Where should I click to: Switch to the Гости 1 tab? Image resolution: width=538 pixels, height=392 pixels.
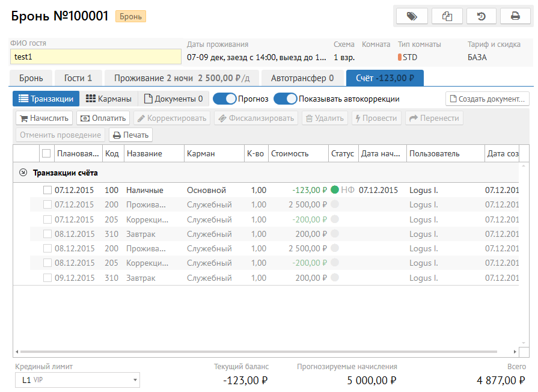click(78, 78)
